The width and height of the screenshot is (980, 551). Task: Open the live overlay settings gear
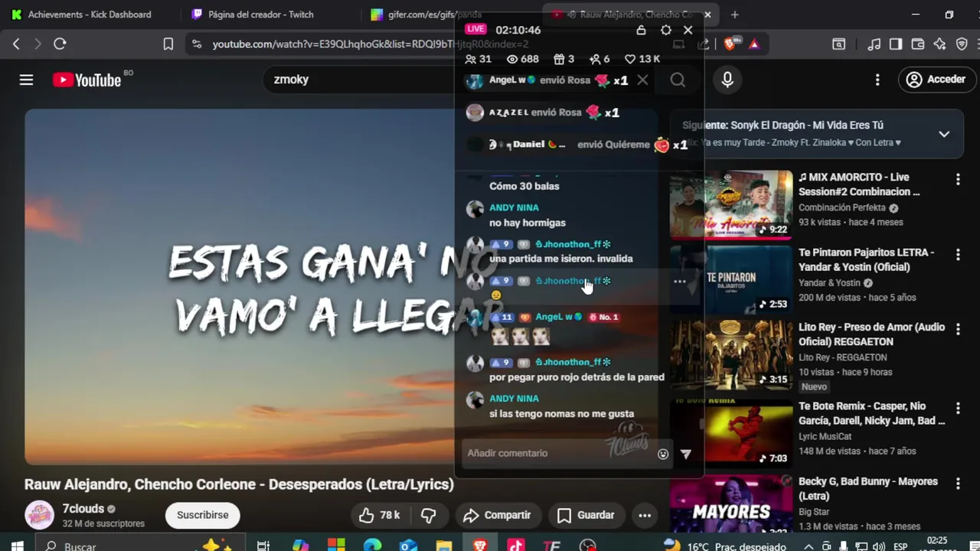666,30
